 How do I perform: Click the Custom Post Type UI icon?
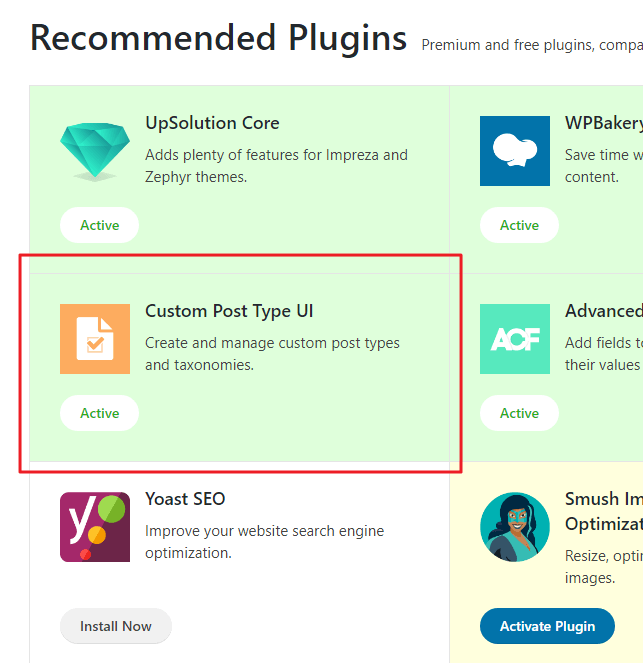point(95,339)
